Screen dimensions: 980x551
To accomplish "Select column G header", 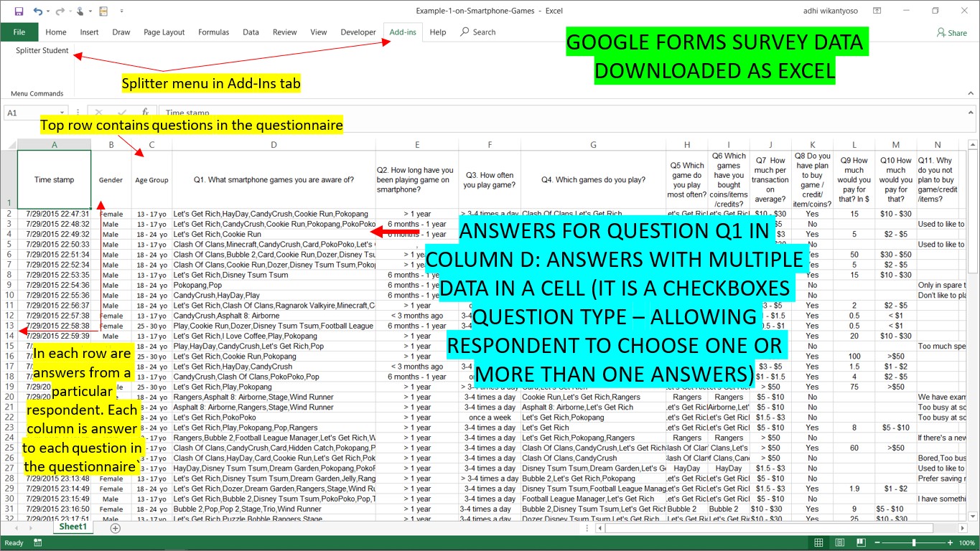I will (593, 144).
